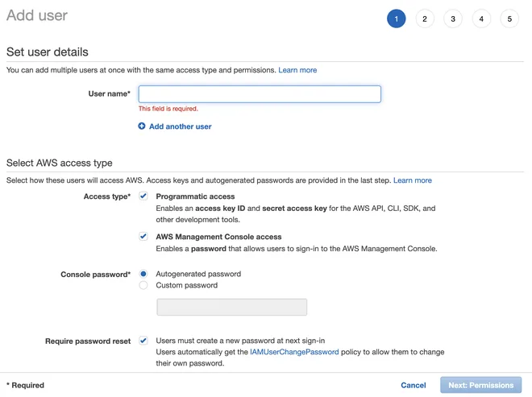This screenshot has height=397, width=532.
Task: Click the 'Require password reset' label
Action: pyautogui.click(x=88, y=341)
